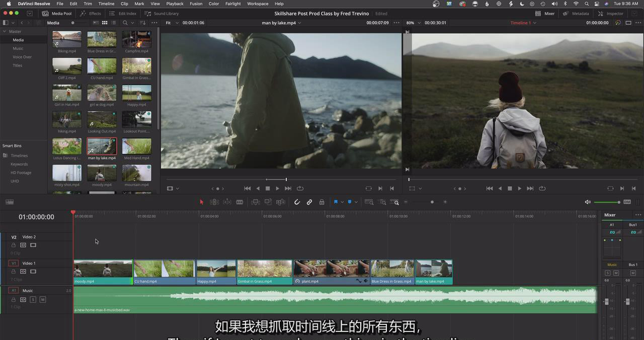Click the Overwrite Clip toolbar icon
This screenshot has width=644, height=340.
tap(268, 202)
